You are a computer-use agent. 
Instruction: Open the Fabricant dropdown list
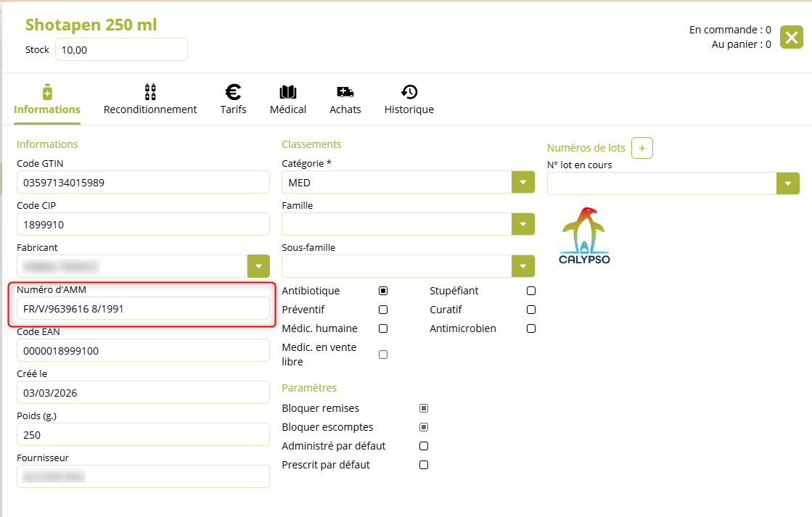tap(258, 266)
